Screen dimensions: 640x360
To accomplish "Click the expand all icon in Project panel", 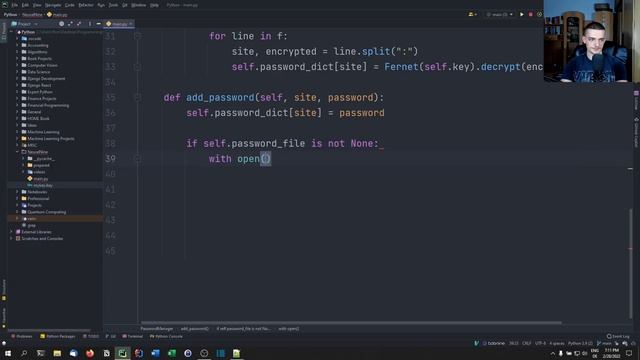I will pos(70,24).
